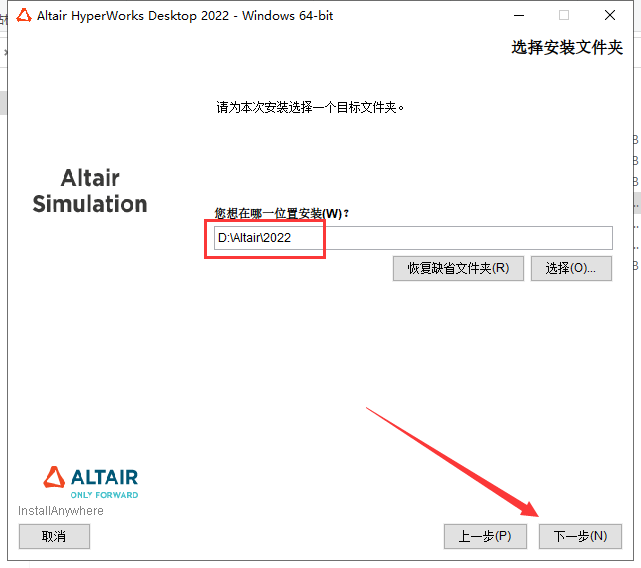Viewport: 641px width, 568px height.
Task: Click the InstallAnywhere label
Action: click(x=61, y=511)
